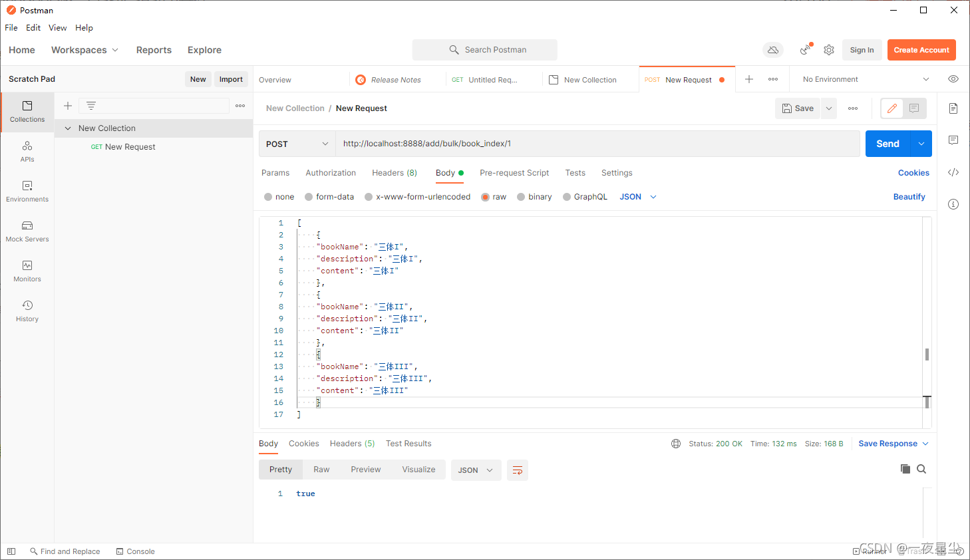Open the History sidebar panel
Image resolution: width=970 pixels, height=560 pixels.
(x=27, y=311)
